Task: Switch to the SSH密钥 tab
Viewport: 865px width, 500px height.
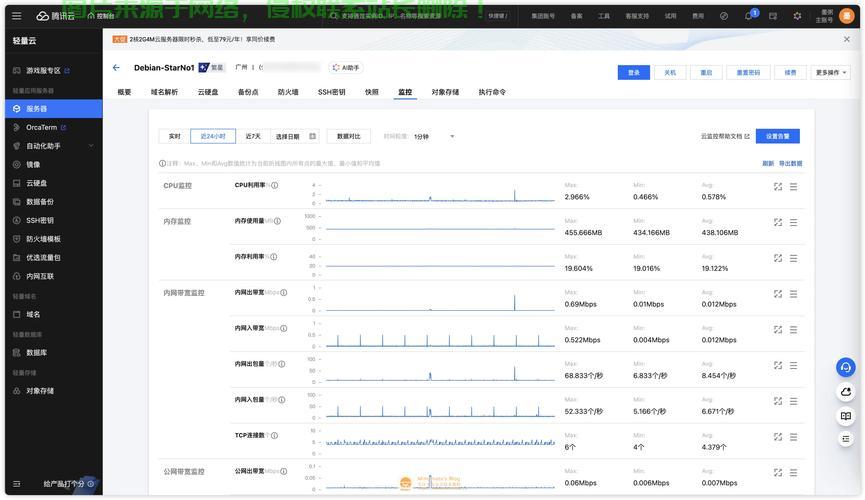Action: [x=332, y=92]
